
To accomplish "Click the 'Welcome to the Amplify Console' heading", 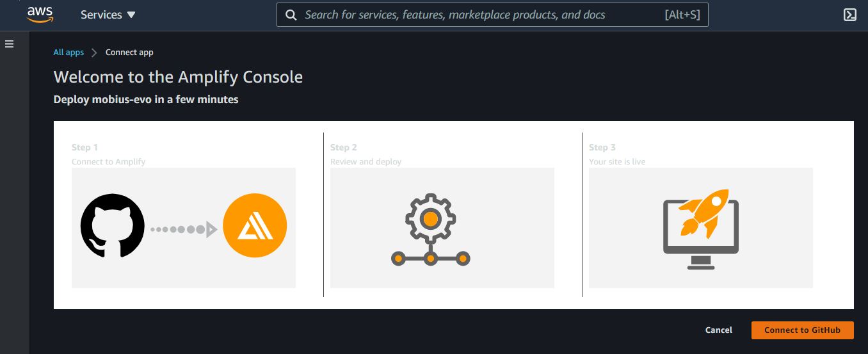I will (x=178, y=77).
